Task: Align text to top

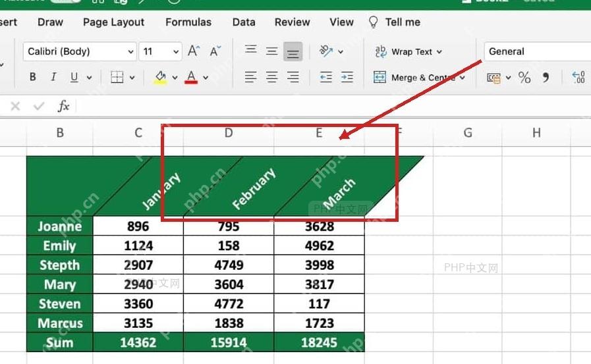Action: [251, 49]
